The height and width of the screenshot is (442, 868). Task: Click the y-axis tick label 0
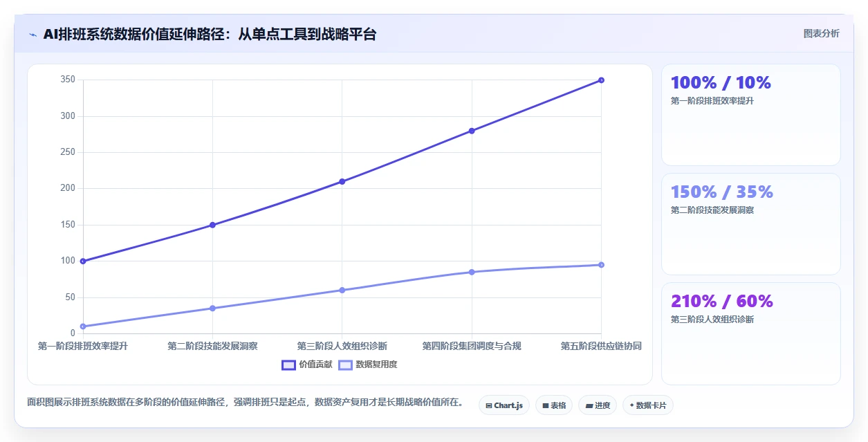click(73, 333)
